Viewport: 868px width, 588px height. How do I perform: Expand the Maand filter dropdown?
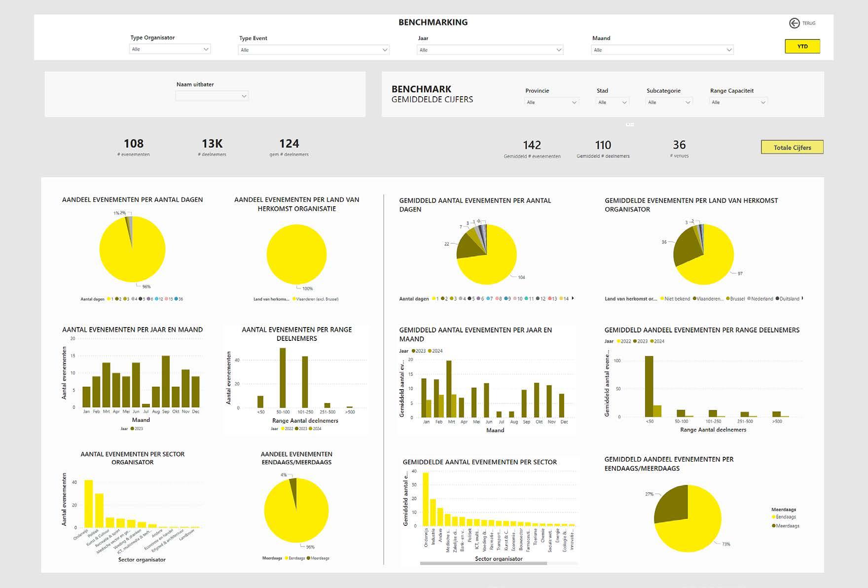click(x=662, y=50)
